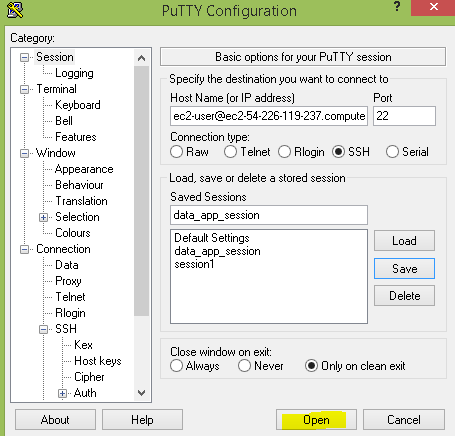Click the About button
455x436 pixels.
(x=55, y=420)
